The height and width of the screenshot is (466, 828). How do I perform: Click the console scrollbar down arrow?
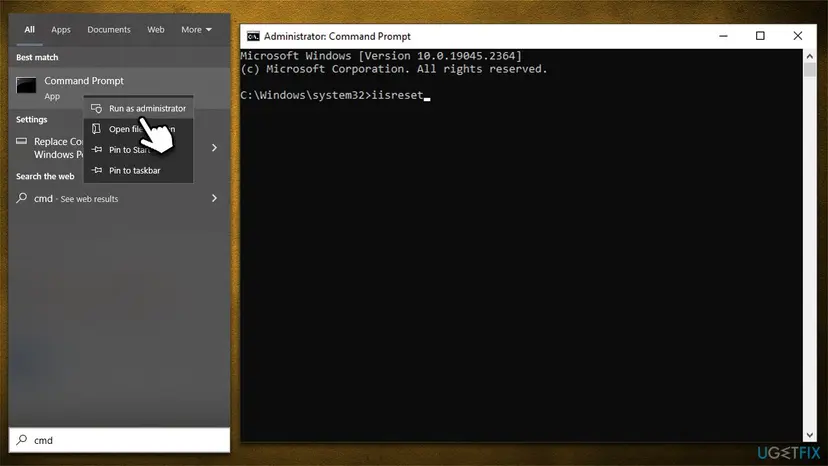point(810,435)
